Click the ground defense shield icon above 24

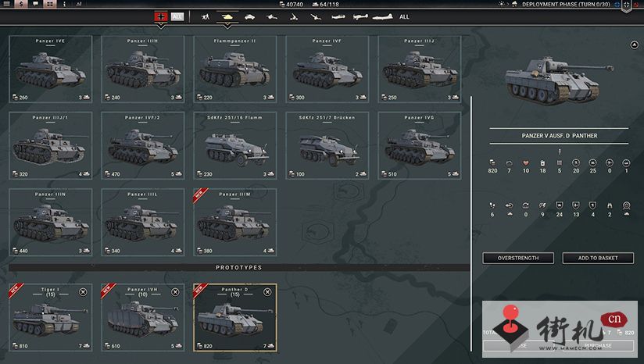(x=560, y=205)
